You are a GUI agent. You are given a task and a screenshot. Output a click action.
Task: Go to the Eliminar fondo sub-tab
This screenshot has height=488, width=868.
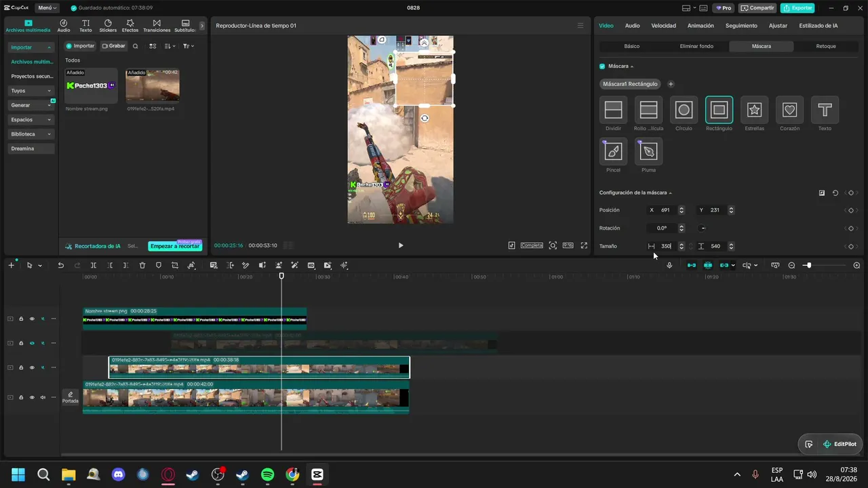(x=696, y=46)
